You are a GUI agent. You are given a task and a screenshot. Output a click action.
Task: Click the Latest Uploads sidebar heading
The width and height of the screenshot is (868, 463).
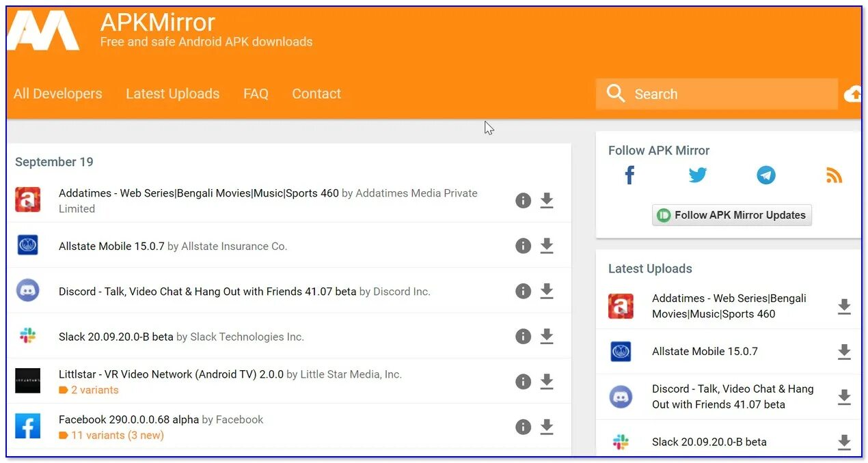(650, 268)
